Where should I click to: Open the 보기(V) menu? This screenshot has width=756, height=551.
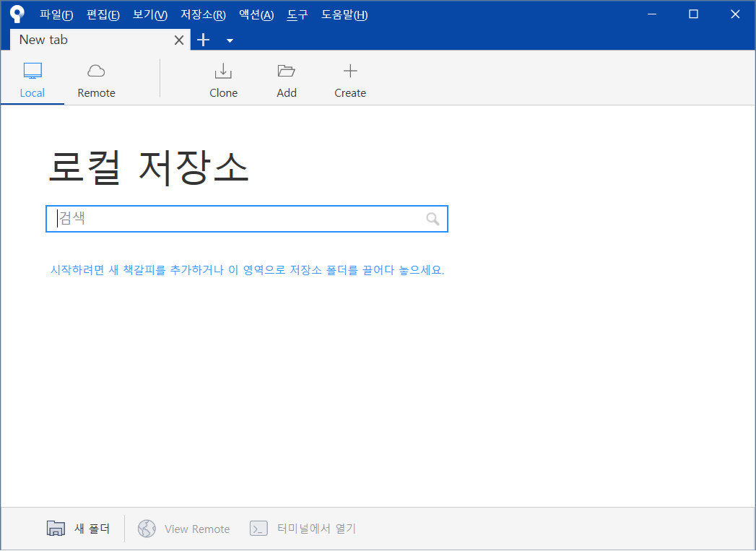[x=150, y=15]
